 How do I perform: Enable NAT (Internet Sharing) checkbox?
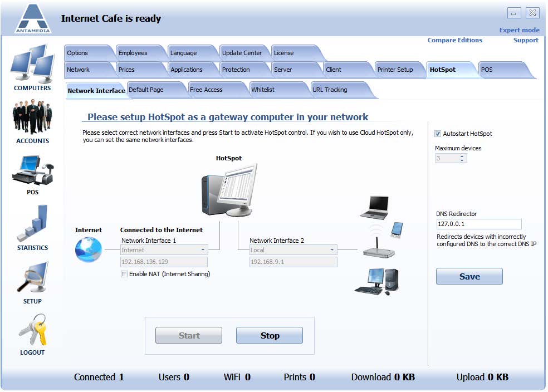click(124, 274)
